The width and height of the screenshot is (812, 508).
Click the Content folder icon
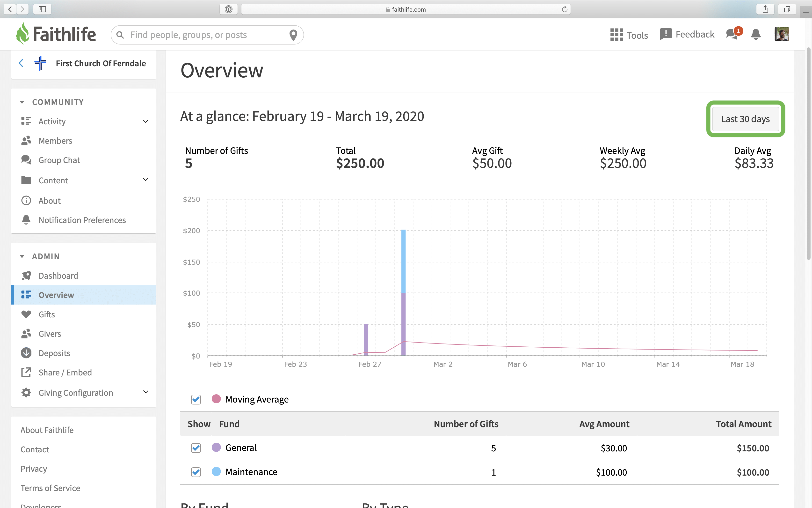[26, 180]
